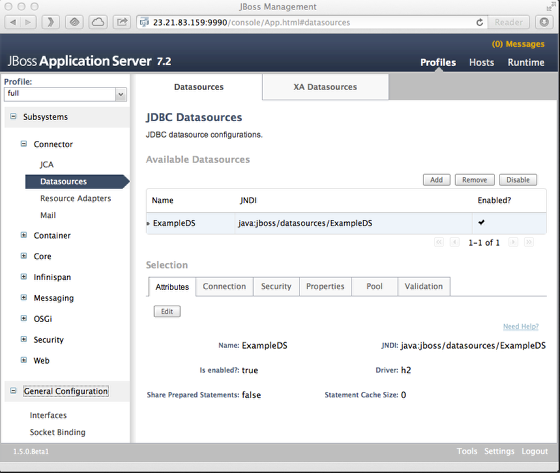Open the Profile dropdown showing full
This screenshot has height=473, width=560.
tap(65, 94)
